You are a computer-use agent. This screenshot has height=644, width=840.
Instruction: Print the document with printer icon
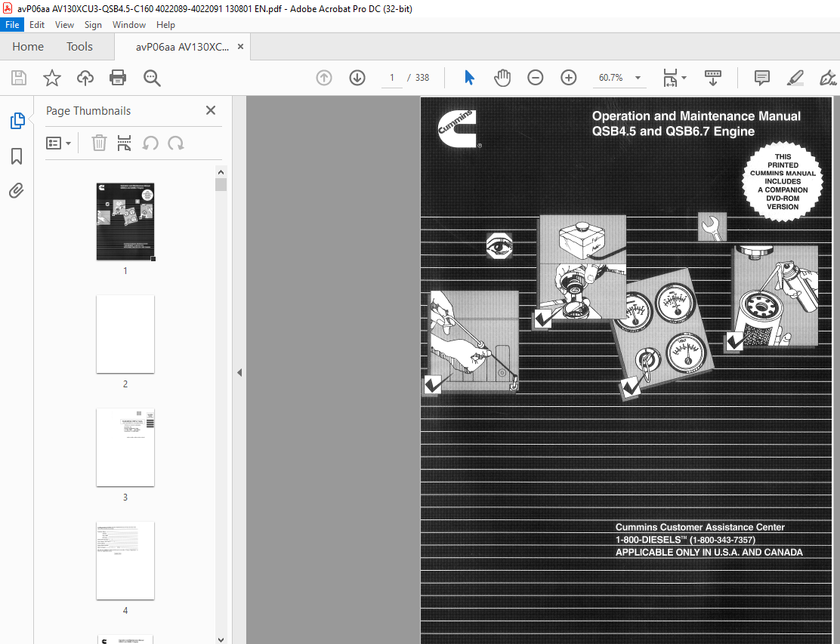[x=118, y=79]
